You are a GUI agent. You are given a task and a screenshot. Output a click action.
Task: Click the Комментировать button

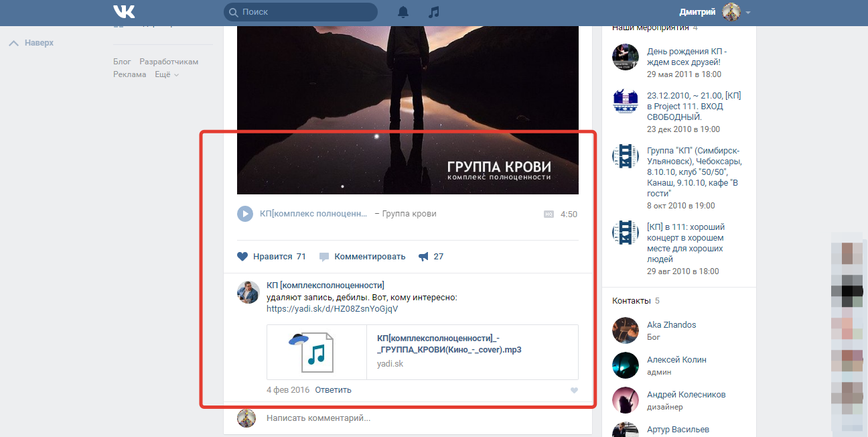click(362, 256)
